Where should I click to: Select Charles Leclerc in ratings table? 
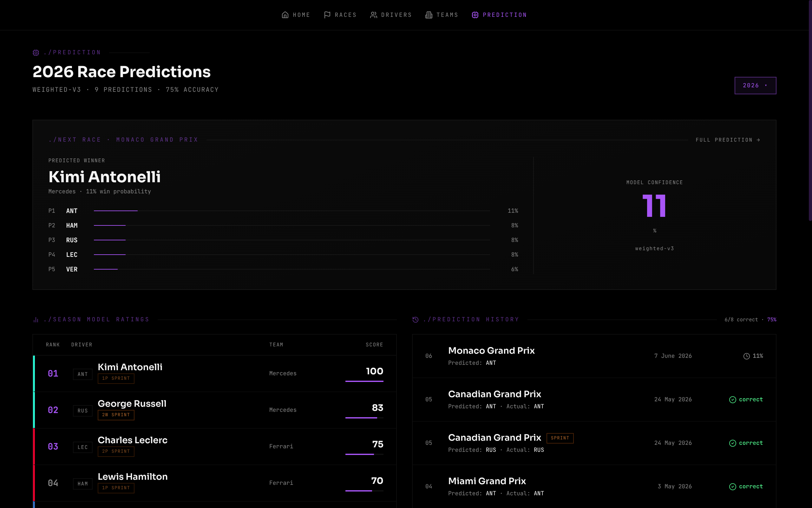[215, 446]
